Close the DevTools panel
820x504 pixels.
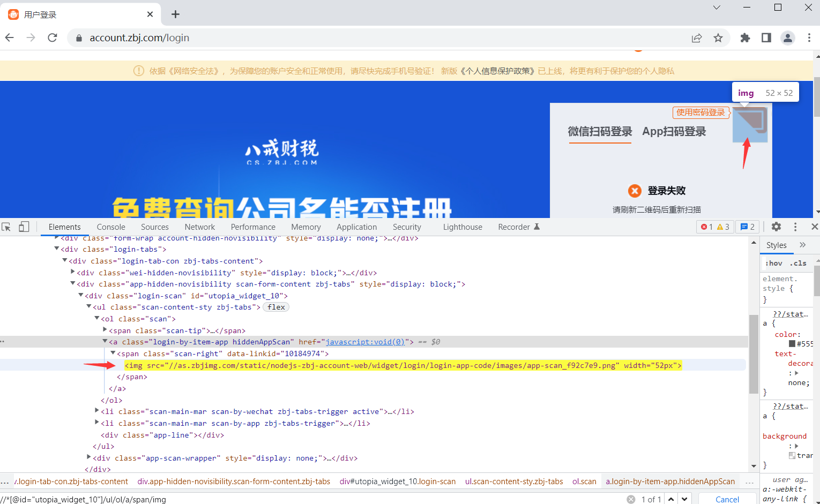[815, 227]
